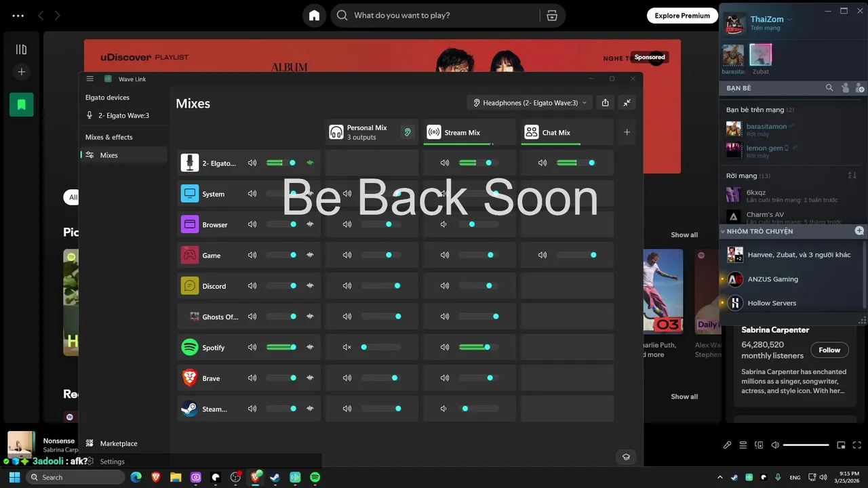Mute the System channel speaker

coord(252,194)
